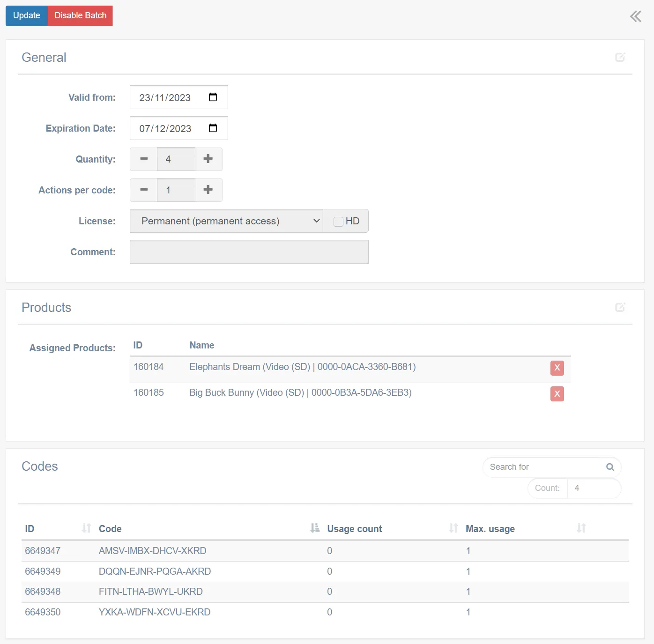This screenshot has height=644, width=654.
Task: Sort codes by ID column
Action: click(86, 528)
